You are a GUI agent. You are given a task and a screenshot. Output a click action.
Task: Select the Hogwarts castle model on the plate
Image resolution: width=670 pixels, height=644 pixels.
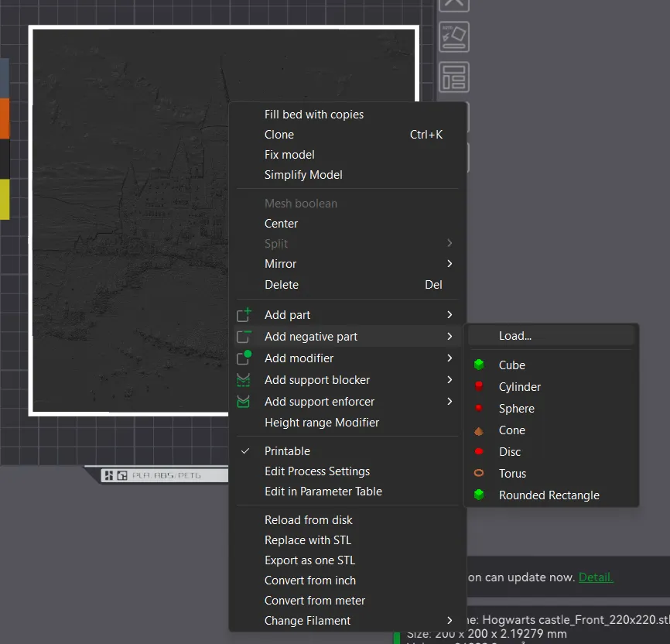128,222
